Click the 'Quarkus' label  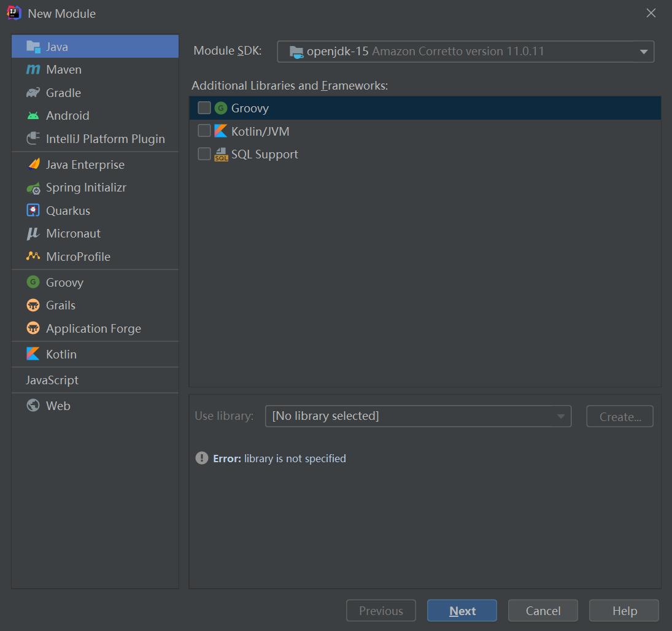click(x=68, y=211)
